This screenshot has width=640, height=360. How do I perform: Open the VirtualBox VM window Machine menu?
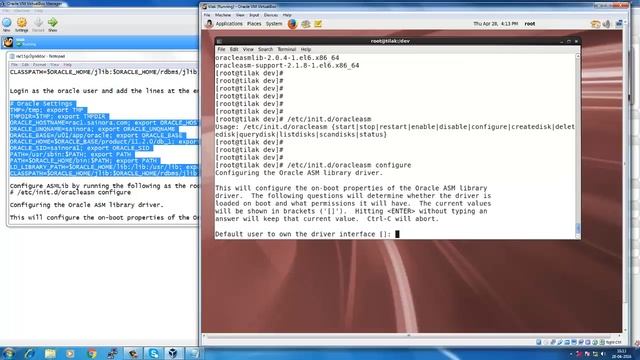223,15
